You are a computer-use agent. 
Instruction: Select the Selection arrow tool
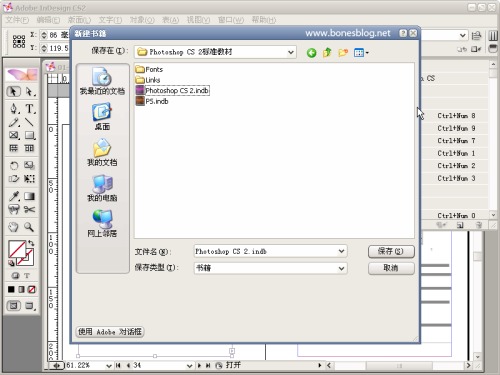point(13,91)
